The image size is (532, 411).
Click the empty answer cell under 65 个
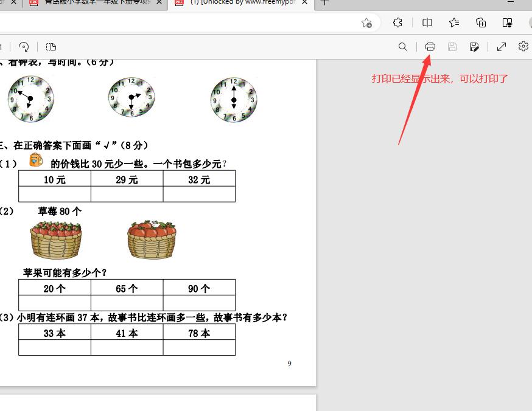coord(127,303)
